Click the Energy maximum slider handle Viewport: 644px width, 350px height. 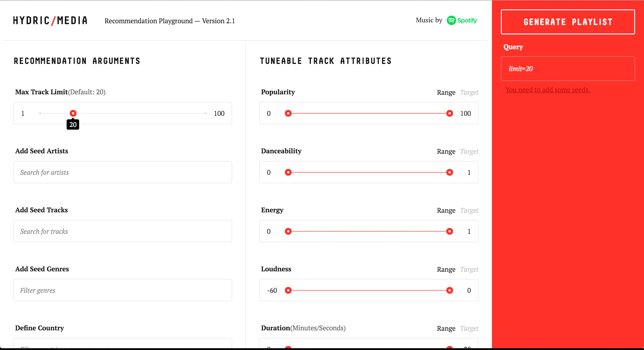[449, 231]
